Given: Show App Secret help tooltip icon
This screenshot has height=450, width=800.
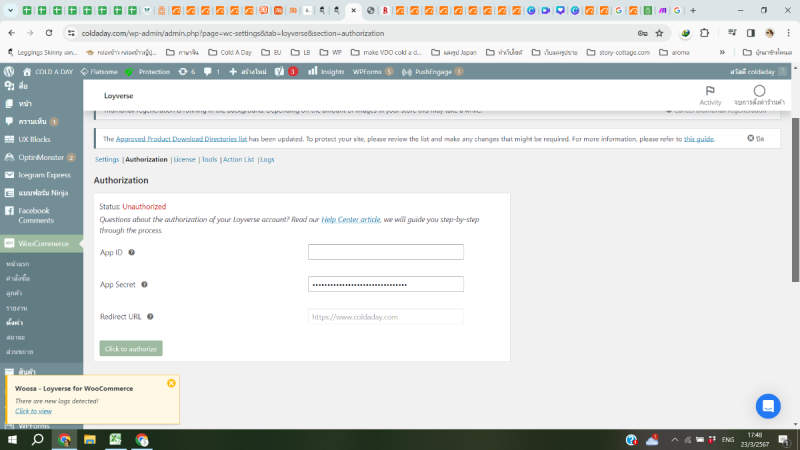Looking at the screenshot, I should [144, 285].
